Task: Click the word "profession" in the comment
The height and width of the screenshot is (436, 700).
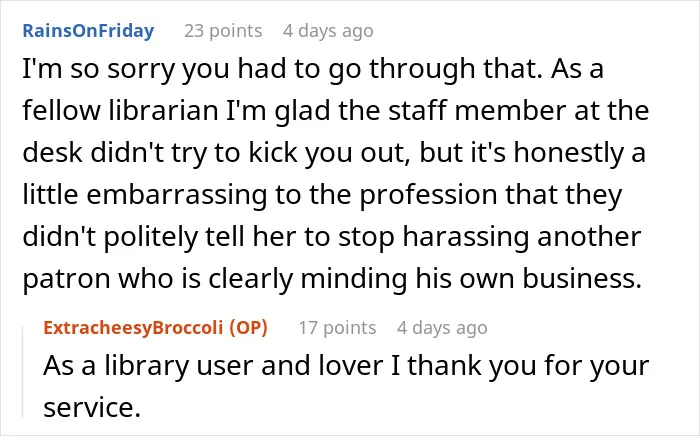Action: (x=429, y=195)
